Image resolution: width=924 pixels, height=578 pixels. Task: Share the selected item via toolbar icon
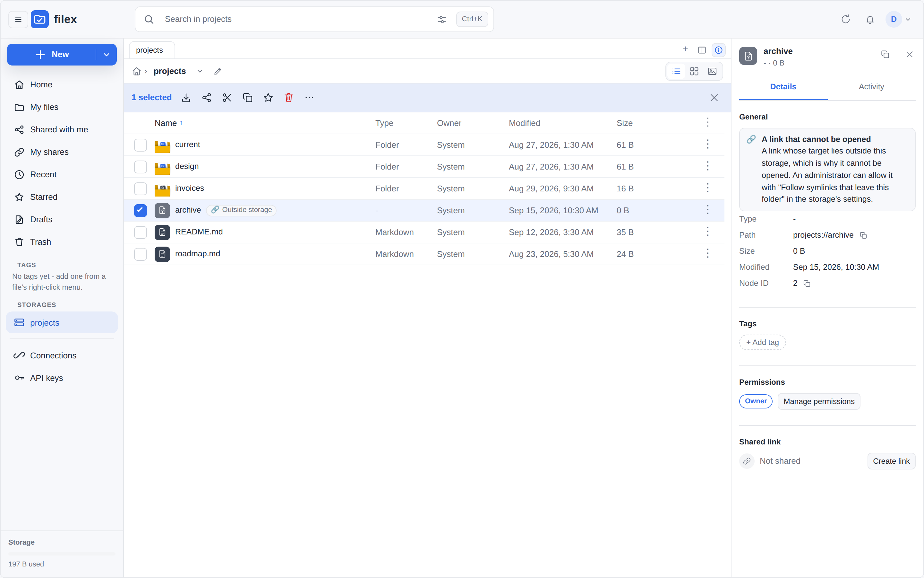coord(207,98)
